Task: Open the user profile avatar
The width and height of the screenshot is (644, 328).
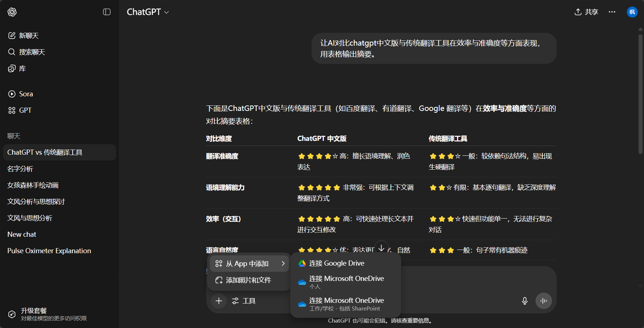Action: 632,12
